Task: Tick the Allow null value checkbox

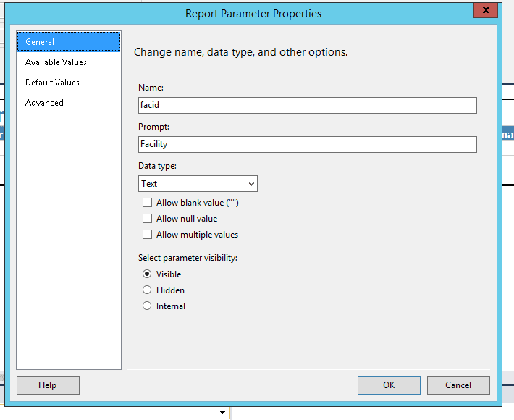Action: (x=148, y=219)
